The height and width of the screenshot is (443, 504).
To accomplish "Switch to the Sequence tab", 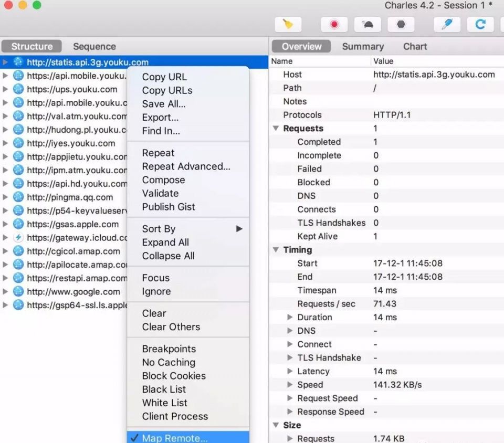I will click(94, 46).
